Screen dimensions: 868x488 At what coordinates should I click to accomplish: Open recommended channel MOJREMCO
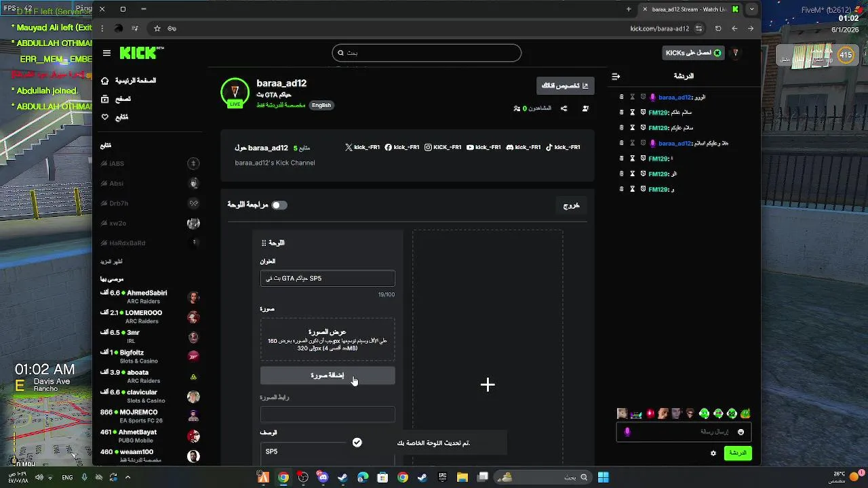[x=150, y=416]
